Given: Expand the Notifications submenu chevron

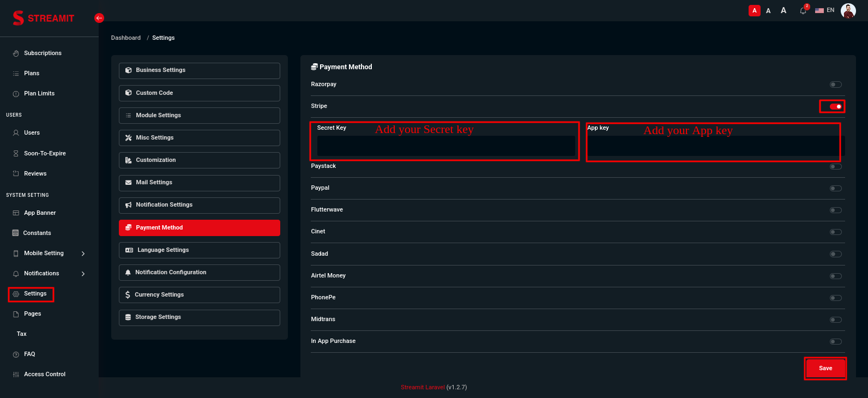Looking at the screenshot, I should coord(83,274).
